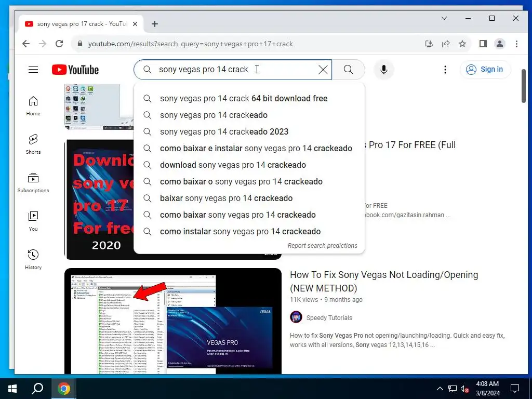This screenshot has width=532, height=399.
Task: Select suggestion '64 bit download free'
Action: (x=249, y=98)
